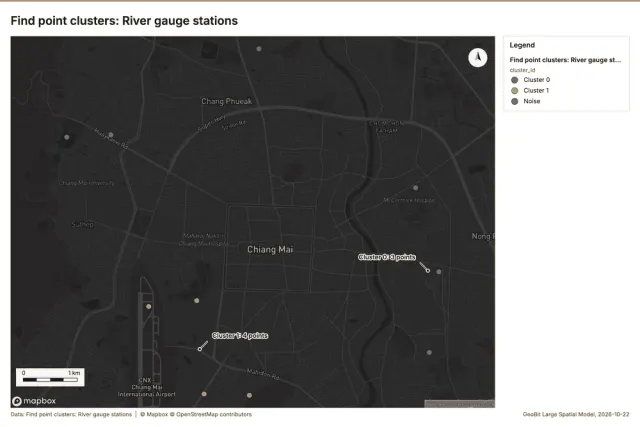Viewport: 640px width, 427px height.
Task: Click the 'Legend' panel heading
Action: tap(522, 45)
